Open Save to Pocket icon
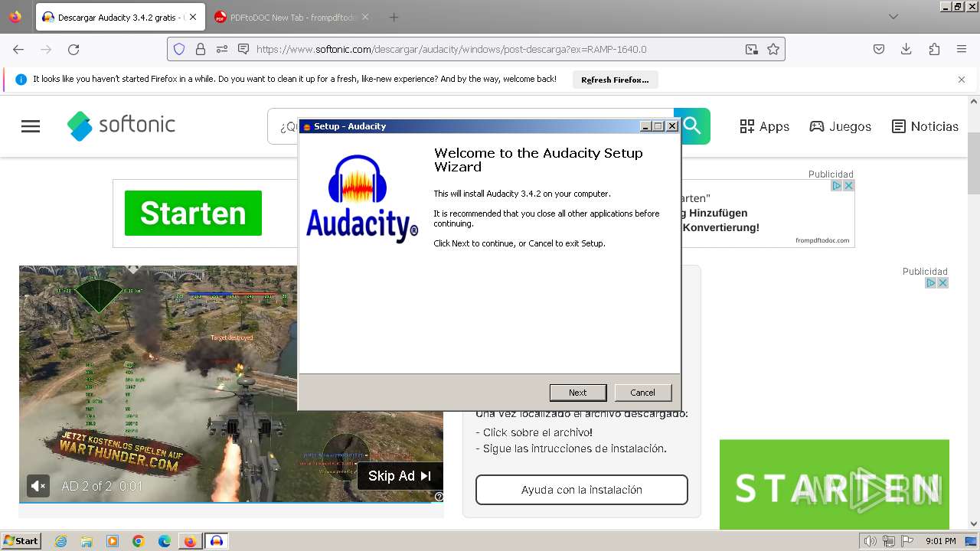Viewport: 980px width, 551px height. pyautogui.click(x=879, y=49)
